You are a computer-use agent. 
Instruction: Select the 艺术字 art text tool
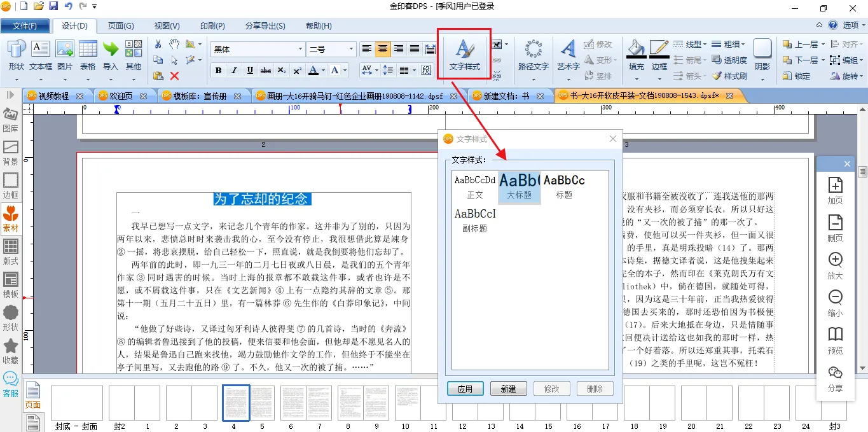(x=568, y=54)
